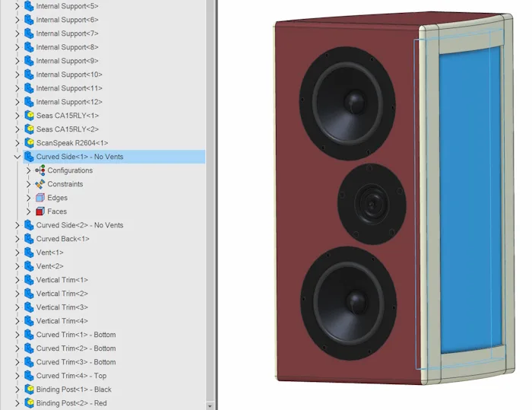The height and width of the screenshot is (410, 532).
Task: Click the Curved Side<2> part icon
Action: point(29,225)
